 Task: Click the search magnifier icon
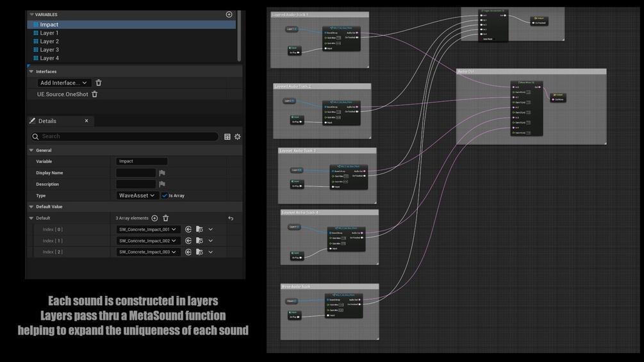(x=35, y=136)
